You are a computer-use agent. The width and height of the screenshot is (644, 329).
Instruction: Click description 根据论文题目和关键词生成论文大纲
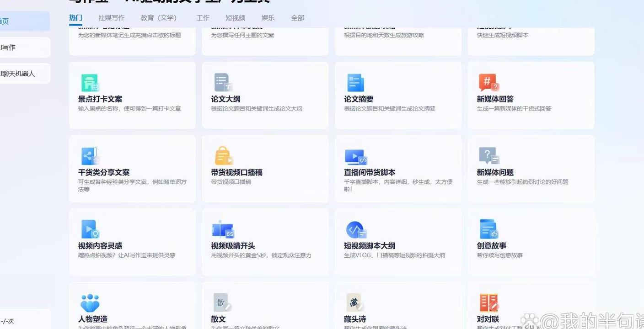(x=257, y=109)
